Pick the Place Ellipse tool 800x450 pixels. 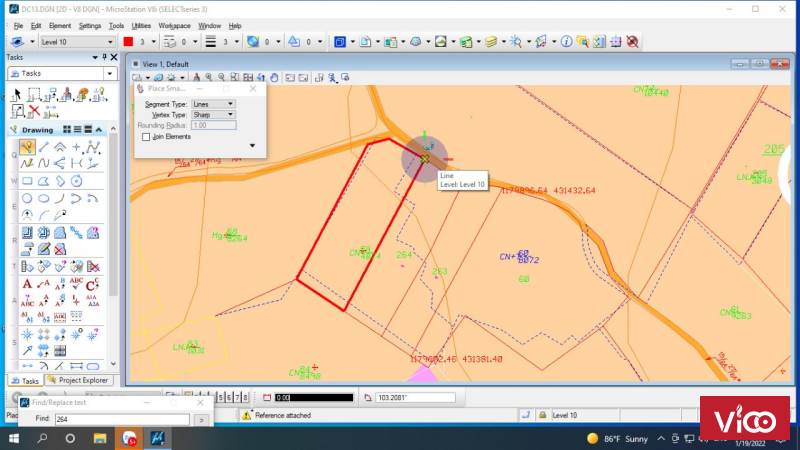43,198
